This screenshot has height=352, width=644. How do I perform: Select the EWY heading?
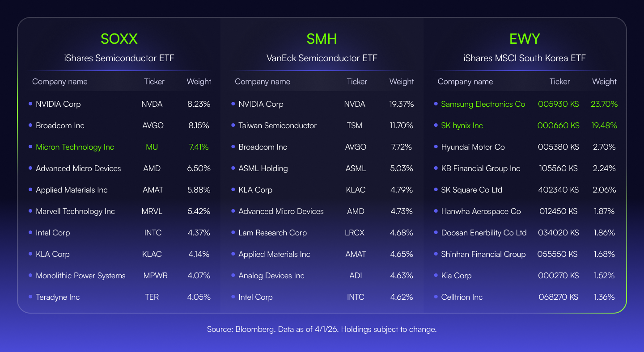[525, 39]
